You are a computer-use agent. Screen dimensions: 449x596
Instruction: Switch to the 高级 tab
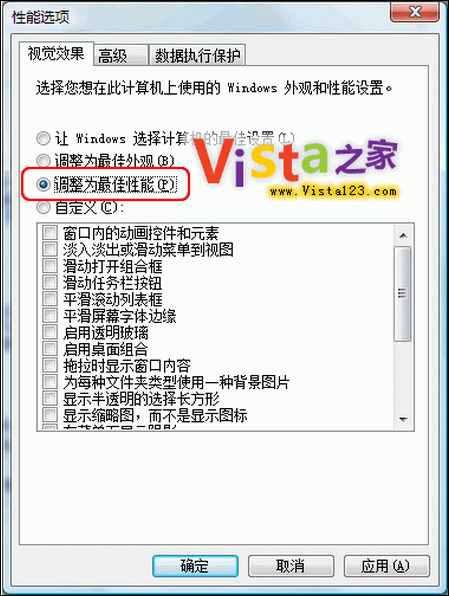tap(120, 56)
